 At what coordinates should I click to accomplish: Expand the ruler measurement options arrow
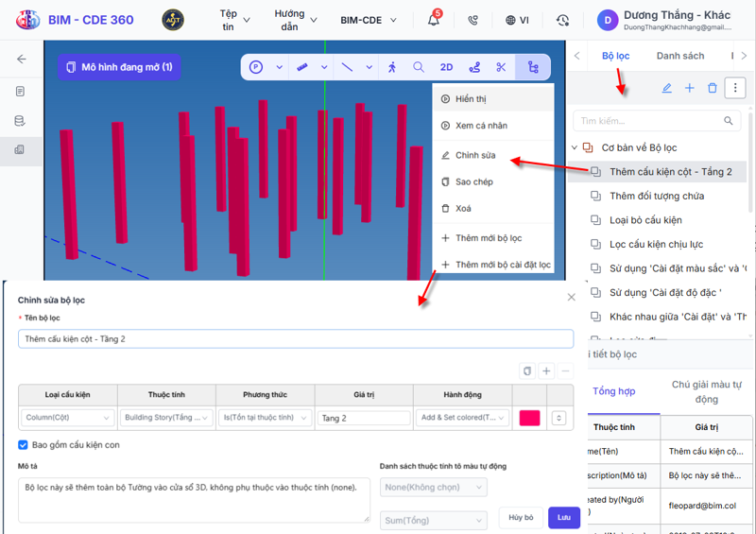click(x=324, y=67)
